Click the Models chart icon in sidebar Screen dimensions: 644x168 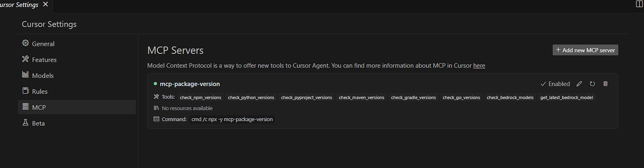[x=25, y=75]
